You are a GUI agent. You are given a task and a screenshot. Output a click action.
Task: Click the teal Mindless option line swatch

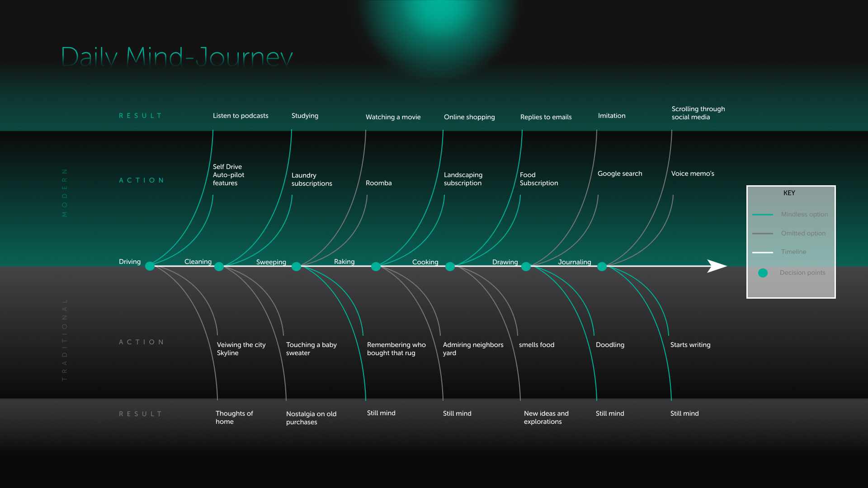point(762,215)
